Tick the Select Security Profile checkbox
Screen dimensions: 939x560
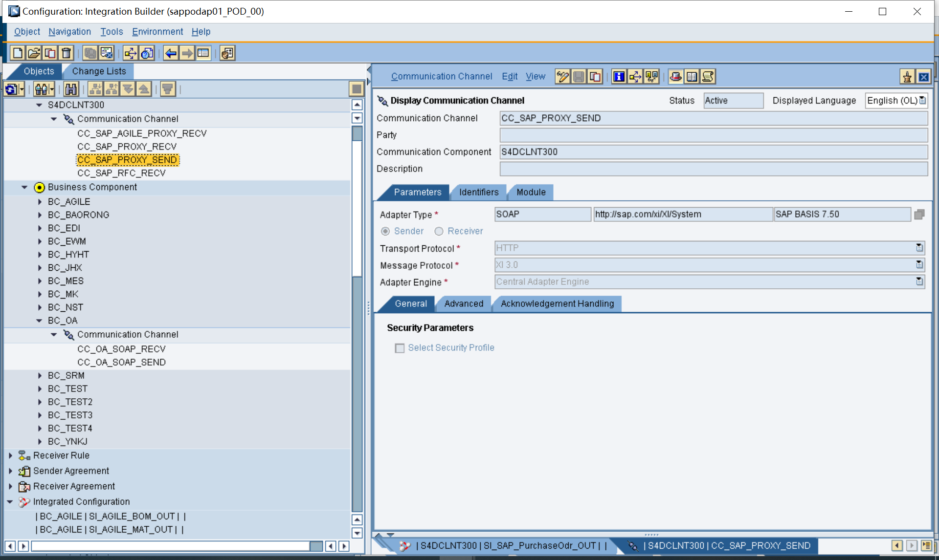pyautogui.click(x=400, y=348)
